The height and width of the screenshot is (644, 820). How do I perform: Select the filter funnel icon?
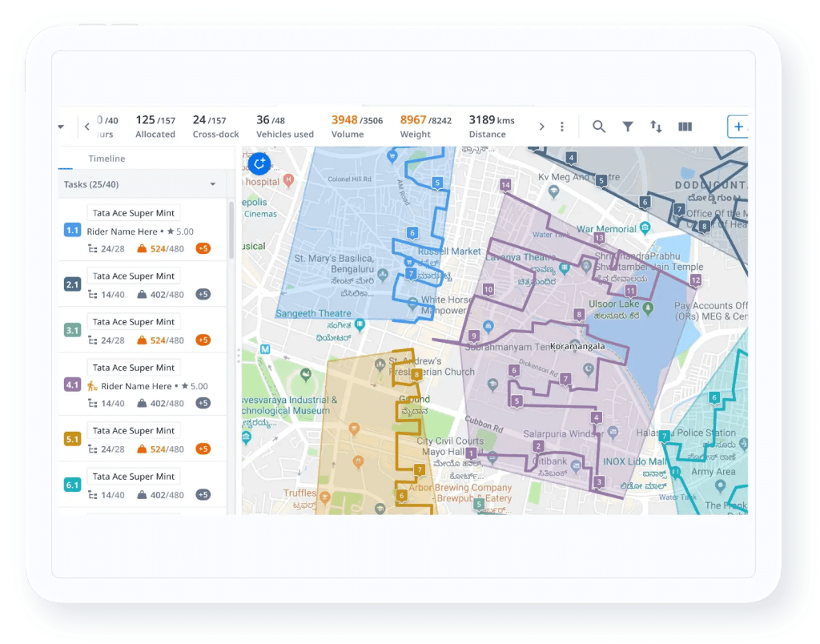[628, 126]
